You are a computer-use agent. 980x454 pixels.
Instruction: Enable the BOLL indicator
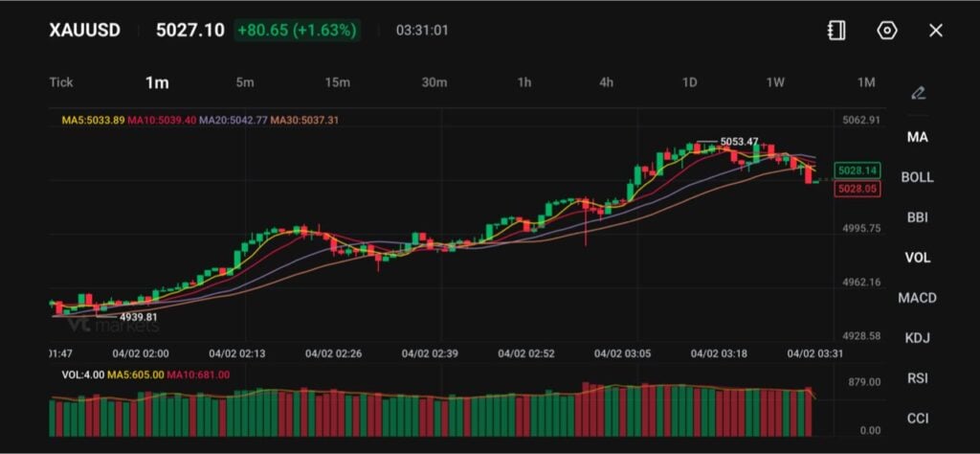click(917, 177)
